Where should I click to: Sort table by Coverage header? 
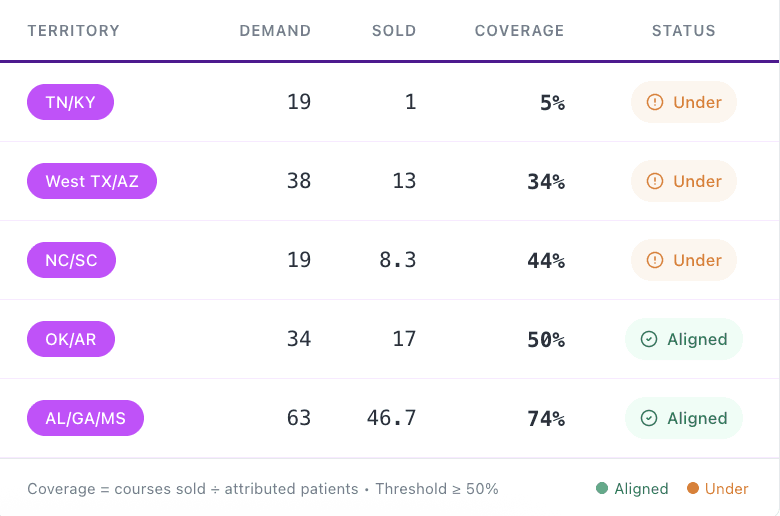(519, 31)
